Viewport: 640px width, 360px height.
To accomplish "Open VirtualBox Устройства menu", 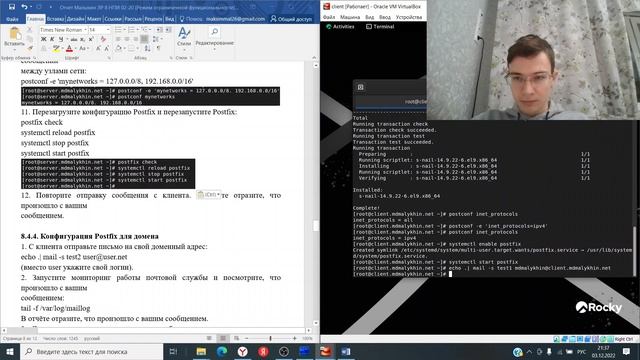I will pyautogui.click(x=409, y=17).
